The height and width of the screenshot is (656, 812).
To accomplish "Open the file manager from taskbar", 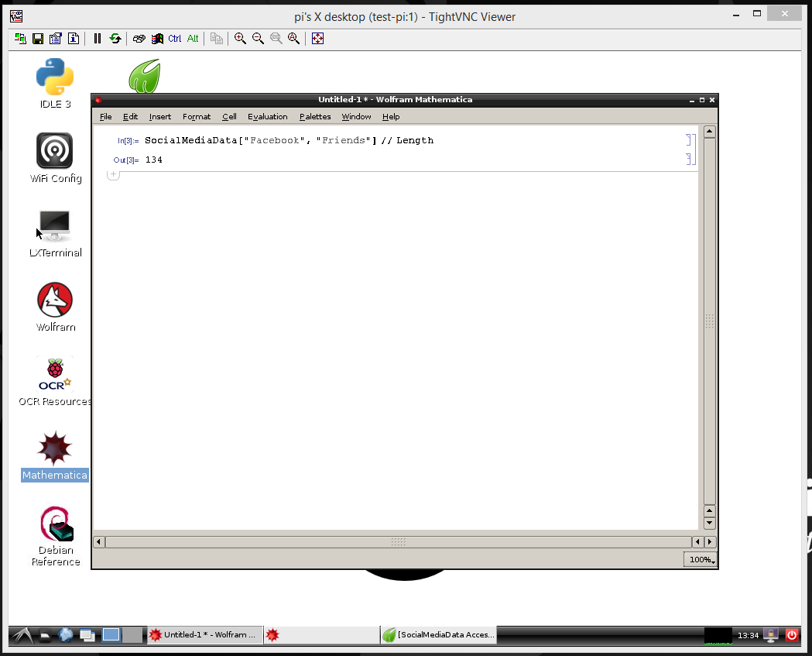I will tap(45, 635).
